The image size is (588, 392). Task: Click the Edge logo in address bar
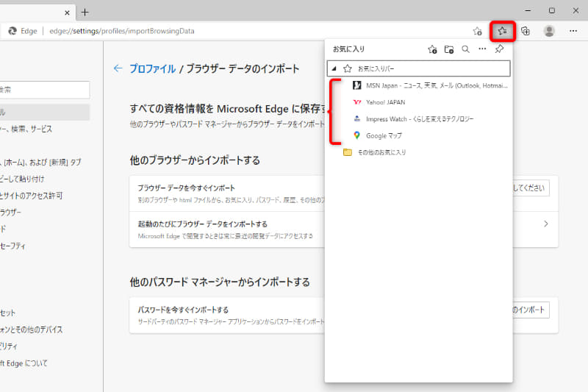pyautogui.click(x=12, y=31)
